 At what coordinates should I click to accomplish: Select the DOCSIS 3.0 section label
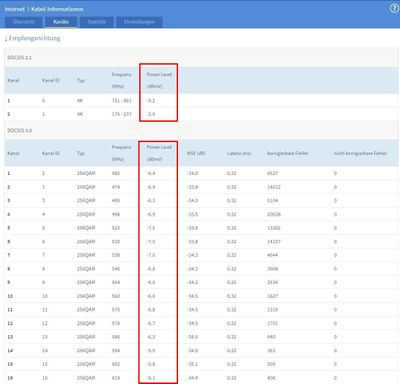point(20,130)
